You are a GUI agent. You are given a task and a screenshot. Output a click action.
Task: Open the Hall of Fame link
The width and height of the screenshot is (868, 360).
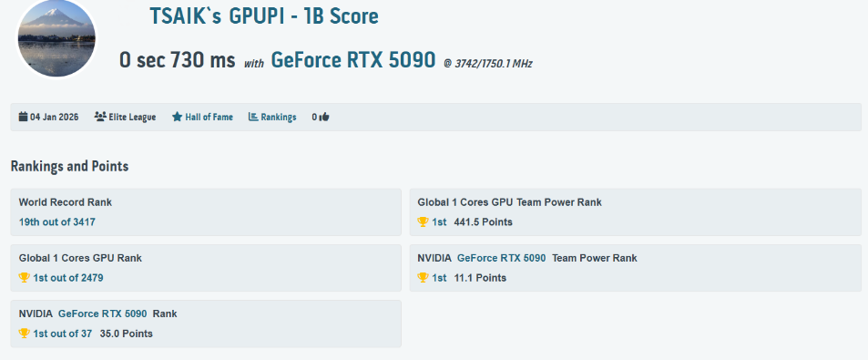coord(209,117)
